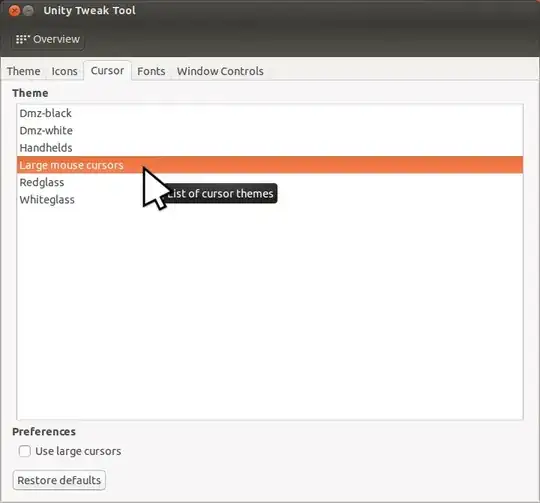Enable the Use large cursors checkbox
The image size is (540, 503).
24,451
